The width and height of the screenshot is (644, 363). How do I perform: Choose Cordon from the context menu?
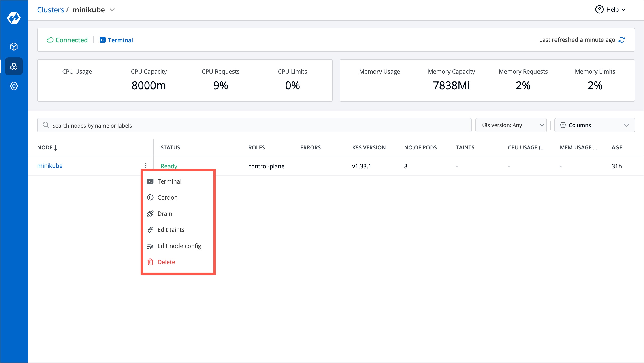[x=167, y=197]
